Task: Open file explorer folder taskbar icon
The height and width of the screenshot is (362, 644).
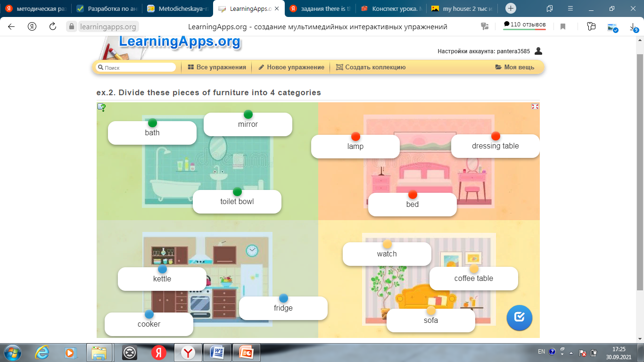Action: [99, 353]
